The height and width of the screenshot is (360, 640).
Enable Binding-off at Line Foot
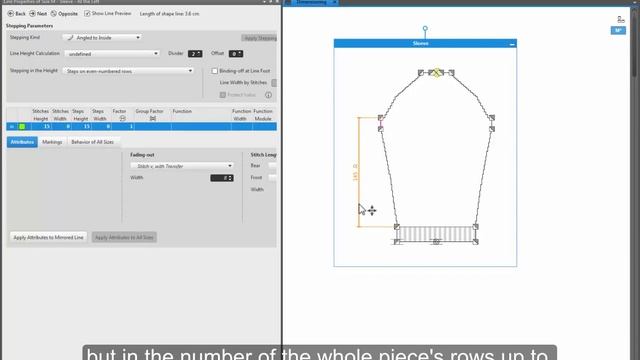(214, 71)
